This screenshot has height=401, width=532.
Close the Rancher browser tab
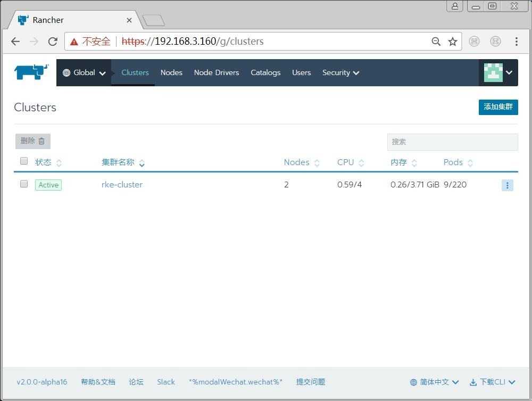(129, 20)
